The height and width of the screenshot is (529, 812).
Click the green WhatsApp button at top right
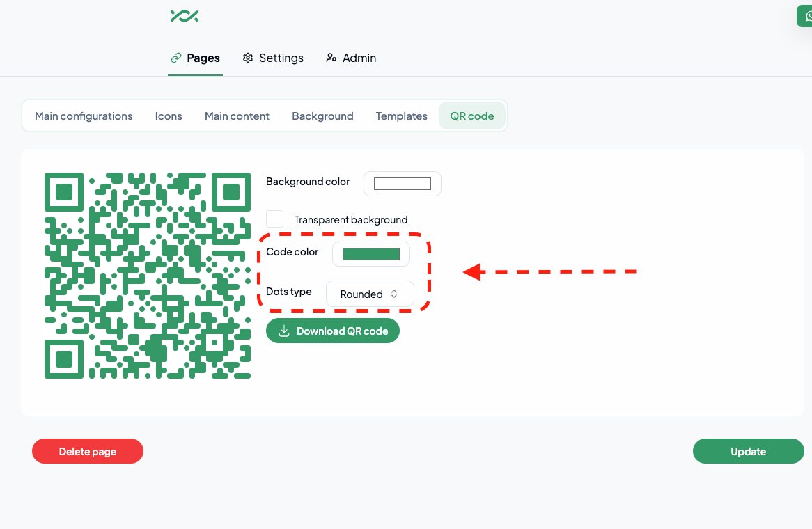(x=804, y=17)
